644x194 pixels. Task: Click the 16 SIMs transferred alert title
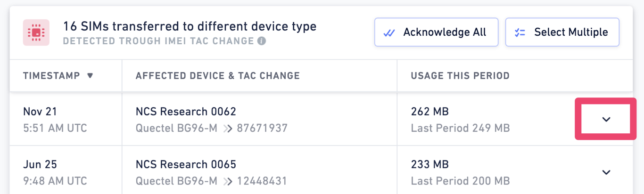[x=190, y=26]
